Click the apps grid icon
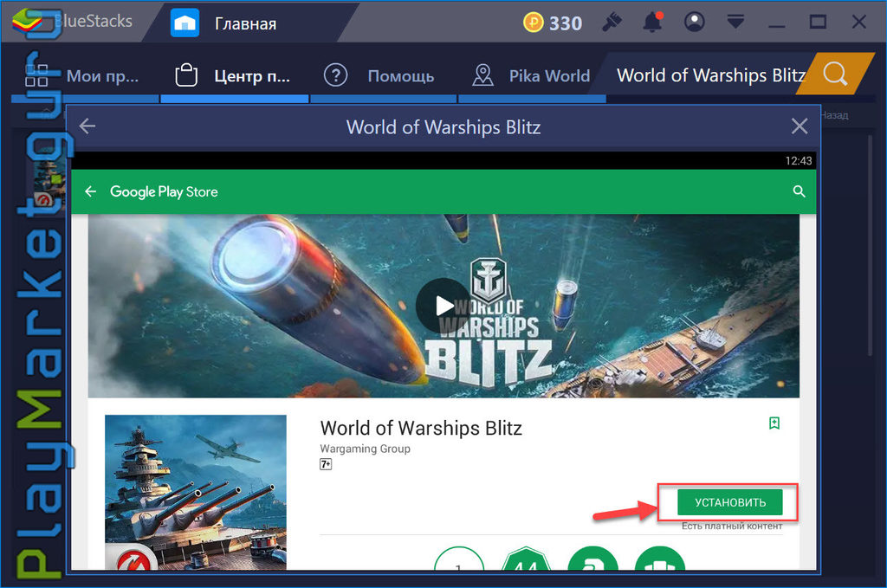 pos(36,75)
